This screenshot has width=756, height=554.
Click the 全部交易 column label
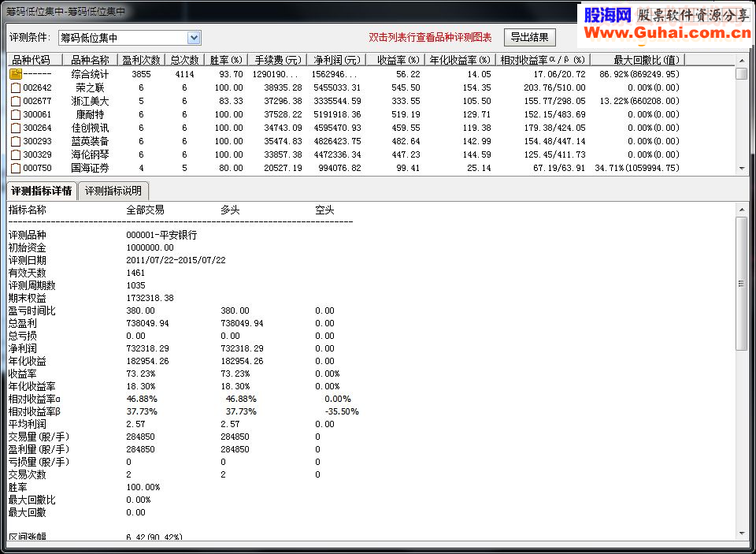click(145, 210)
